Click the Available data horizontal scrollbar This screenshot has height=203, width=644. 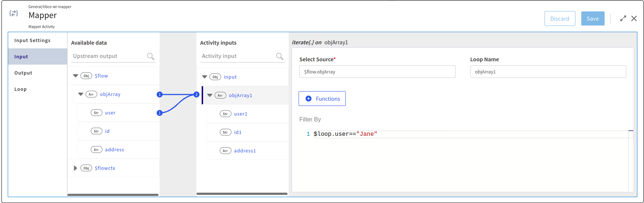click(113, 195)
